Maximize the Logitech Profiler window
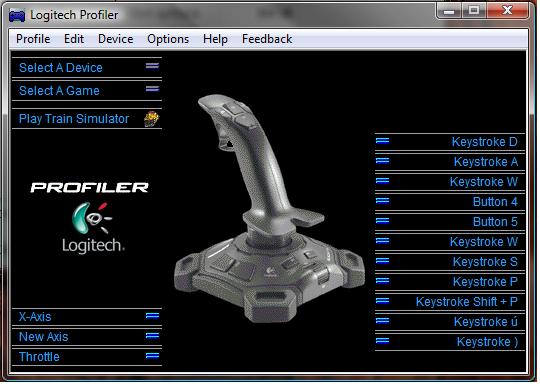This screenshot has width=540, height=386. tap(474, 10)
